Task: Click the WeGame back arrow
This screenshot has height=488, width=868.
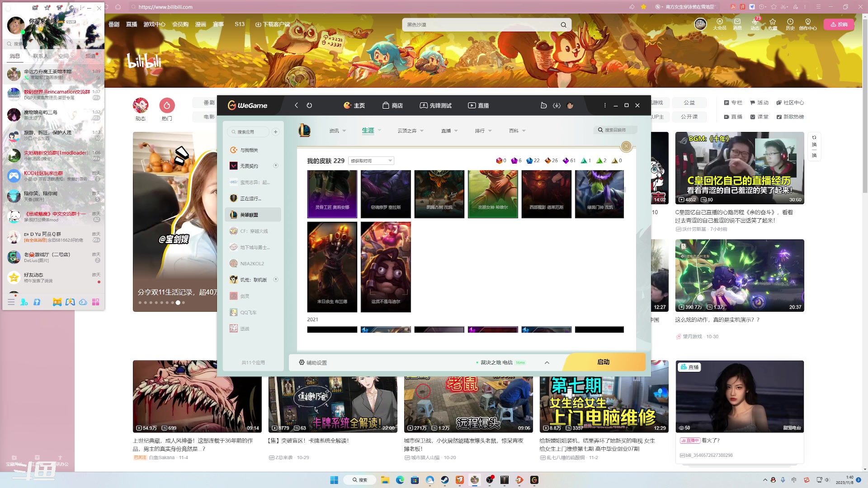Action: coord(296,105)
